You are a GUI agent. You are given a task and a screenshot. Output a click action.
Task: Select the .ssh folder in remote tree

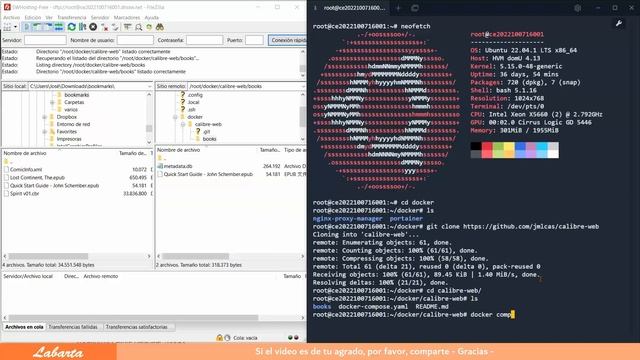pos(191,109)
